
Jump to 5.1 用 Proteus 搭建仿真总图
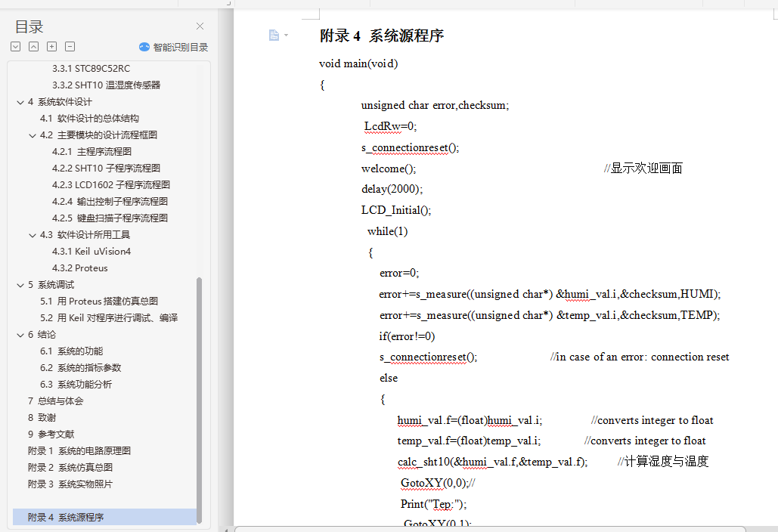[x=99, y=302]
